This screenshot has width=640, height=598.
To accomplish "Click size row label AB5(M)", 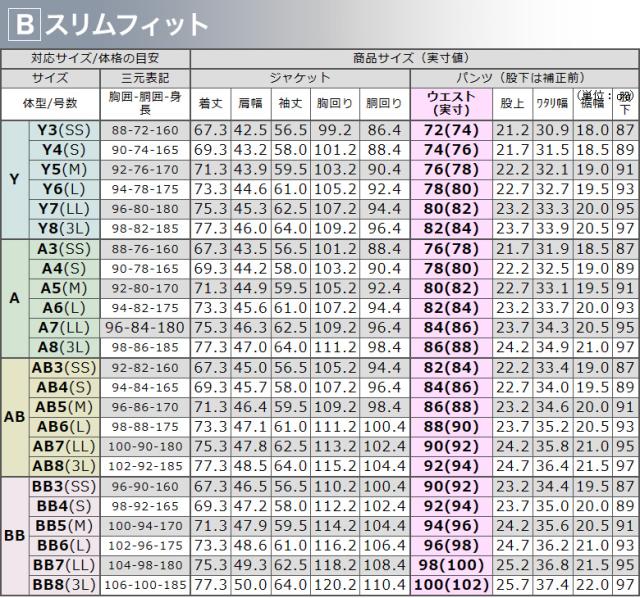I will point(64,407).
